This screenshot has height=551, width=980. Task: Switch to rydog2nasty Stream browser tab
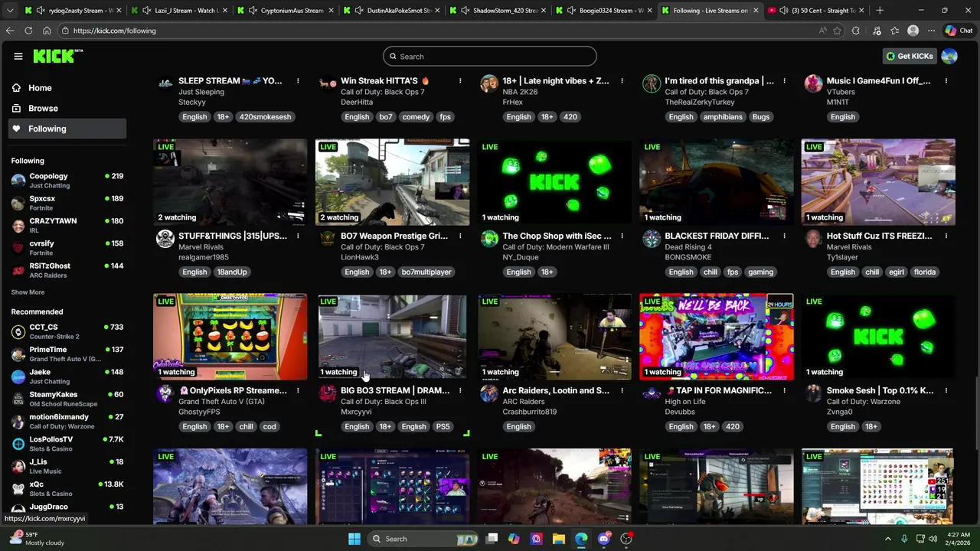click(73, 11)
